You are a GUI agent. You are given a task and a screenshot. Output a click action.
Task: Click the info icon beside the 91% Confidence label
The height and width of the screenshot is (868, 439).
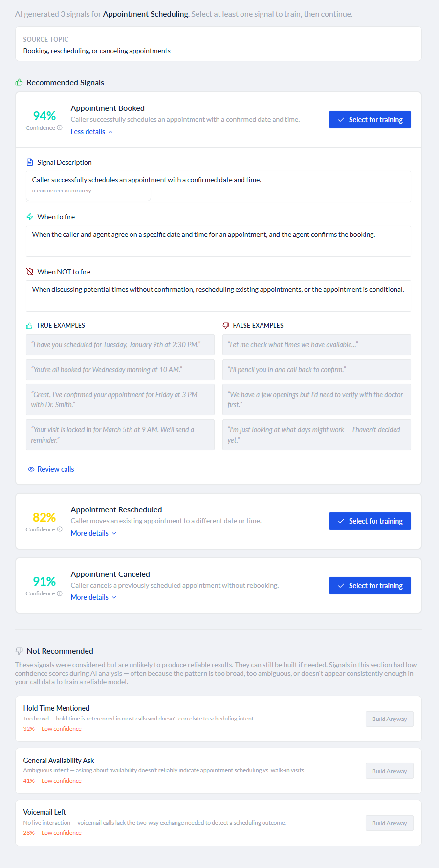[60, 593]
